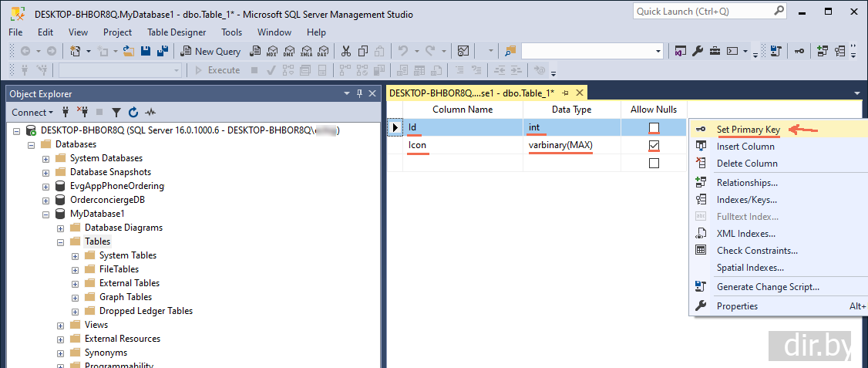Open the Tools menu
868x368 pixels.
tap(232, 32)
